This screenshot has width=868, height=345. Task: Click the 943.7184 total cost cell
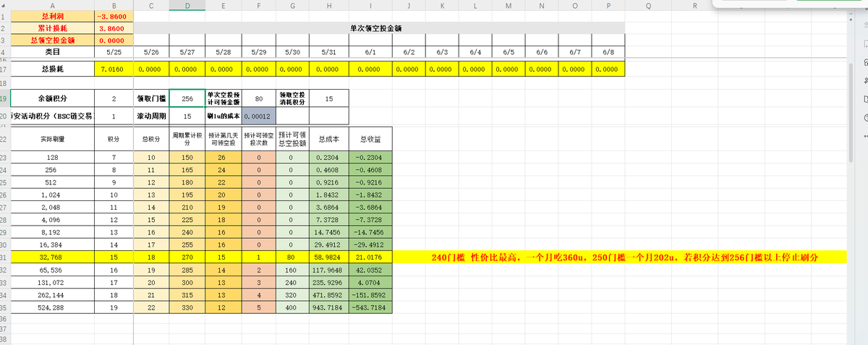tap(329, 307)
